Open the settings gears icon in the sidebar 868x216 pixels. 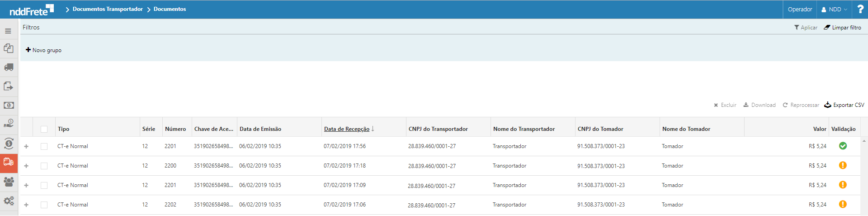(9, 201)
